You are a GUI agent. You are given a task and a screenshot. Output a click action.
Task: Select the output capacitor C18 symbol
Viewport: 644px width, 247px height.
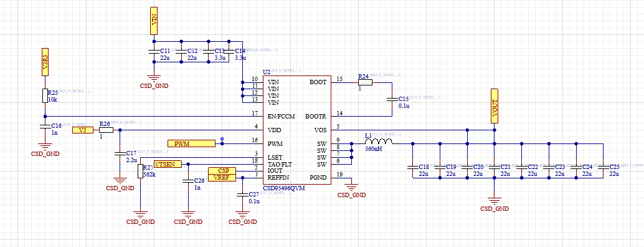tap(413, 167)
